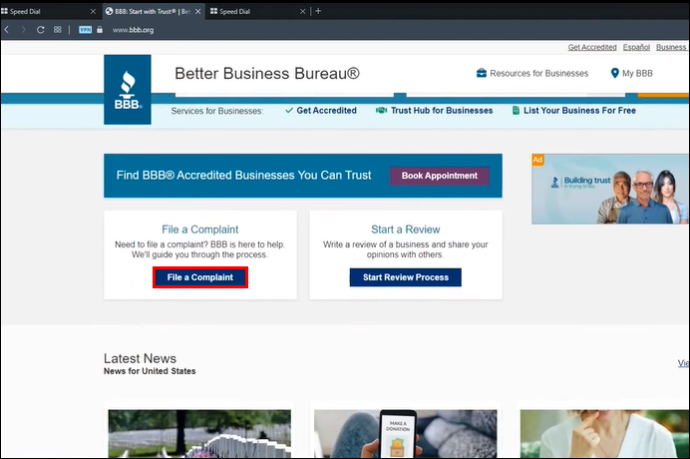Switch to the third Speed Dial tab
Image resolution: width=690 pixels, height=459 pixels.
[x=257, y=11]
